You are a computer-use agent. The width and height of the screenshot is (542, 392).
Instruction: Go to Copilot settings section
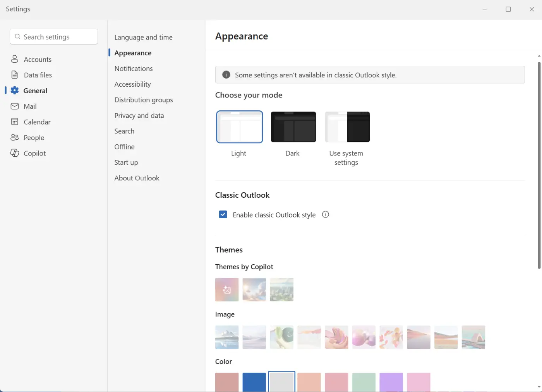tap(34, 153)
